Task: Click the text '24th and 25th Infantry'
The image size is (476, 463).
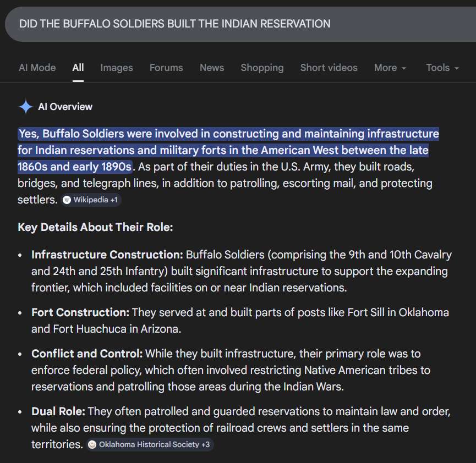Action: 110,272
